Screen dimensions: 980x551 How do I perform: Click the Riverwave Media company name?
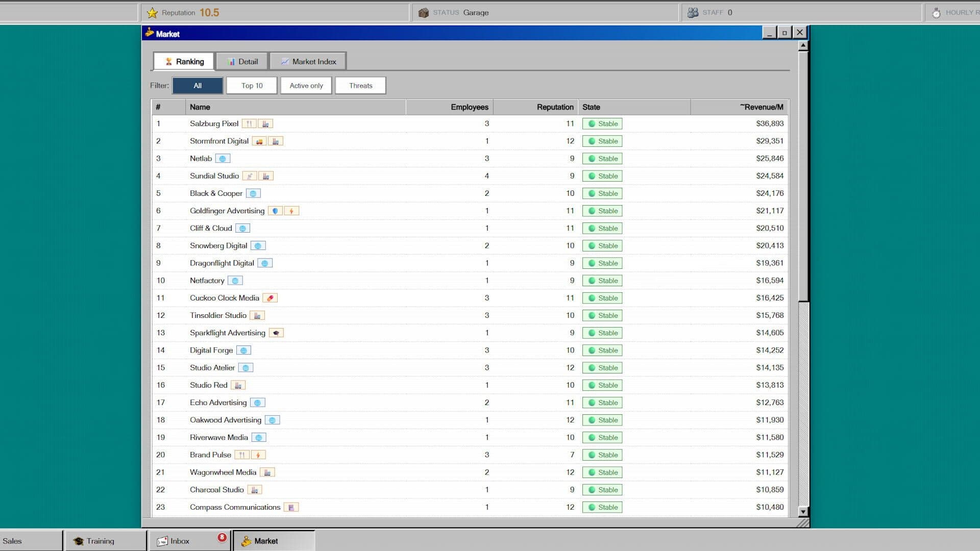tap(219, 438)
